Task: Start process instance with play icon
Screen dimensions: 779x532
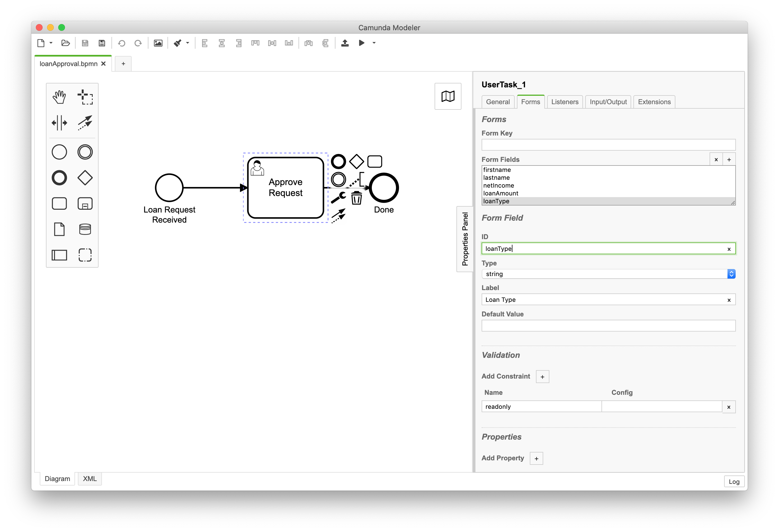Action: click(361, 43)
